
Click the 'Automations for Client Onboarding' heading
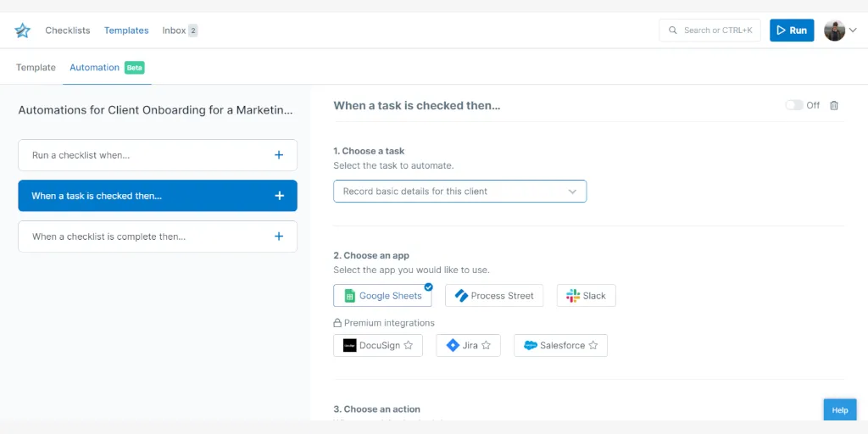[156, 110]
